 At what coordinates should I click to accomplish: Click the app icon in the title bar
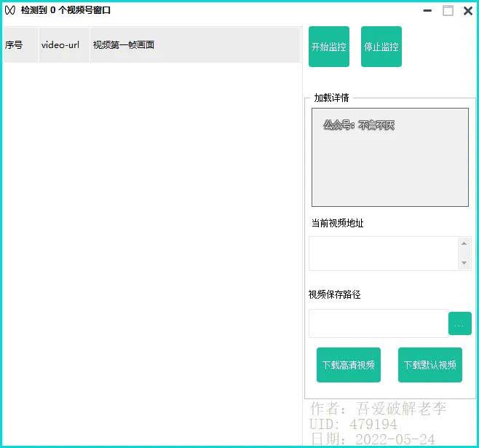coord(10,11)
